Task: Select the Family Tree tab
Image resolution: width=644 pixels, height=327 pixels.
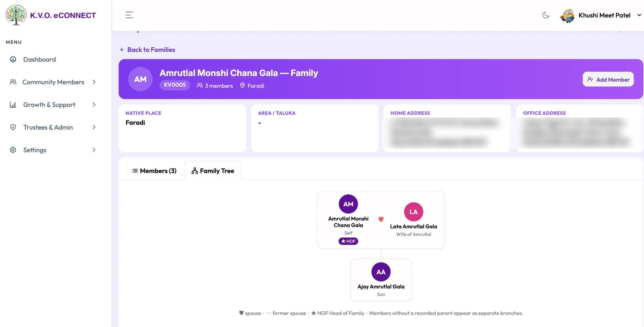Action: tap(213, 171)
